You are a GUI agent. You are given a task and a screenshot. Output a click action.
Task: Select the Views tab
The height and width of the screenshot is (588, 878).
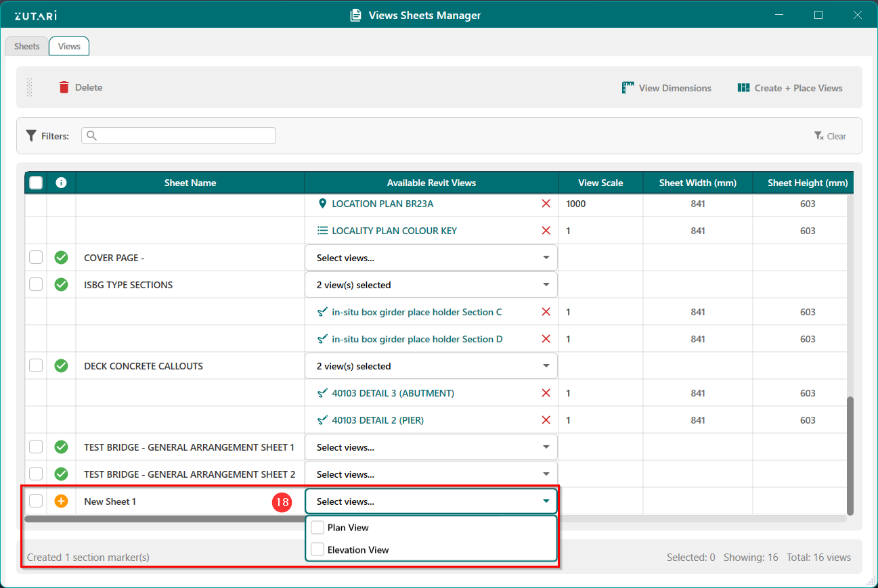[x=69, y=47]
